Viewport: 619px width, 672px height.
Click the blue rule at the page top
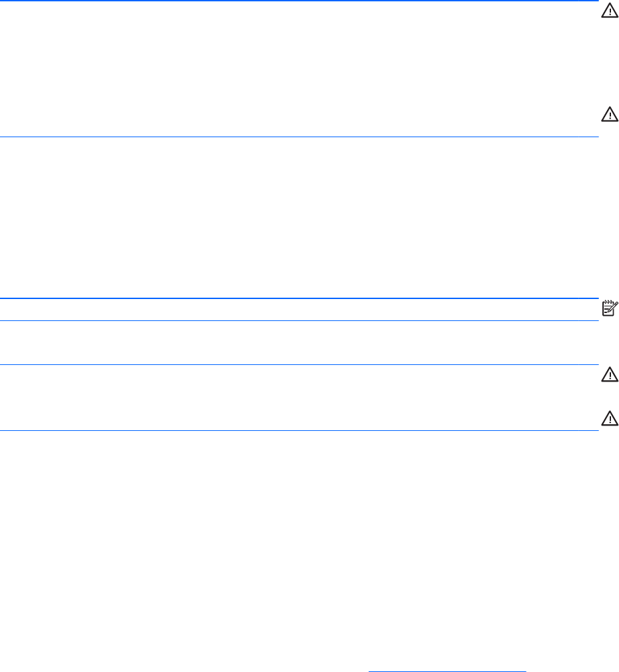[x=300, y=1]
